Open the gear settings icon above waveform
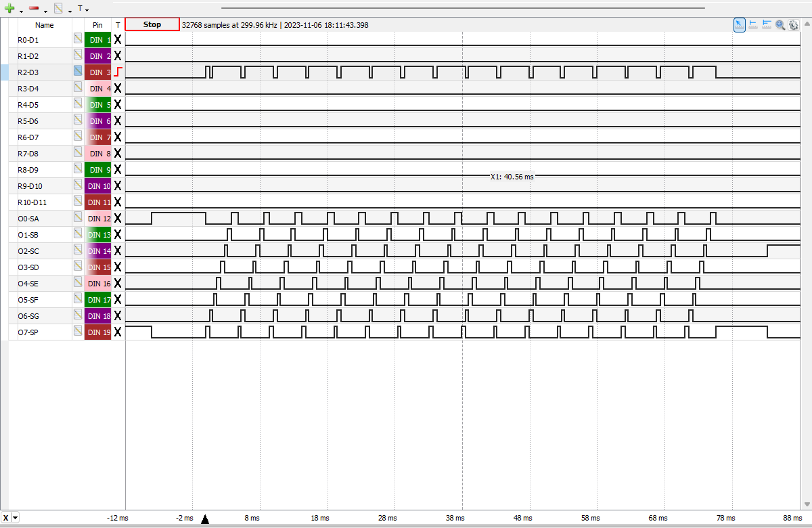Image resolution: width=812 pixels, height=528 pixels. pyautogui.click(x=793, y=24)
